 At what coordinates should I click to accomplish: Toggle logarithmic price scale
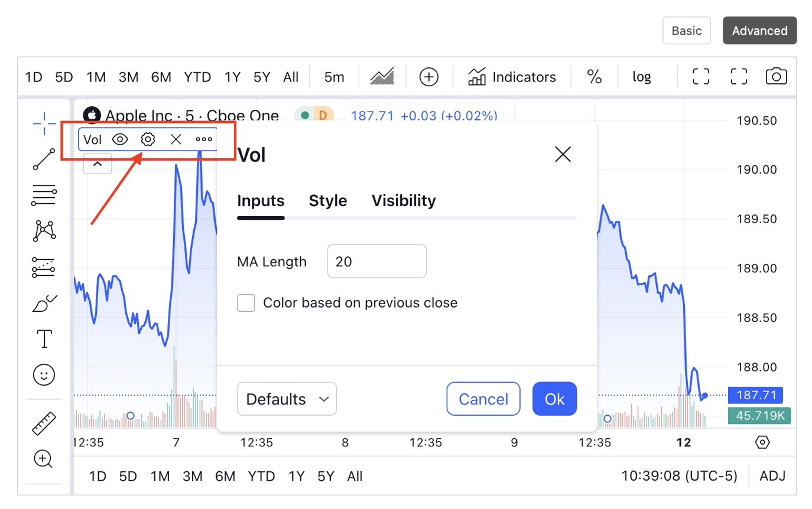point(641,77)
